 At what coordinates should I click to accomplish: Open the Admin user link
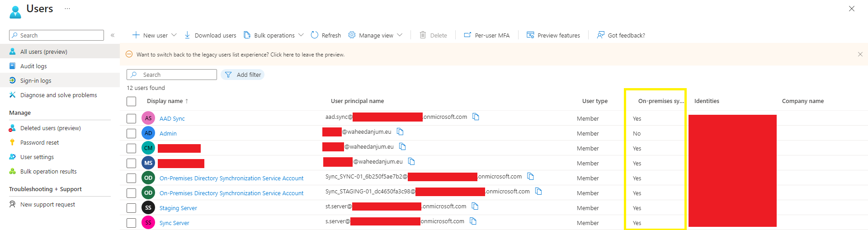point(168,133)
